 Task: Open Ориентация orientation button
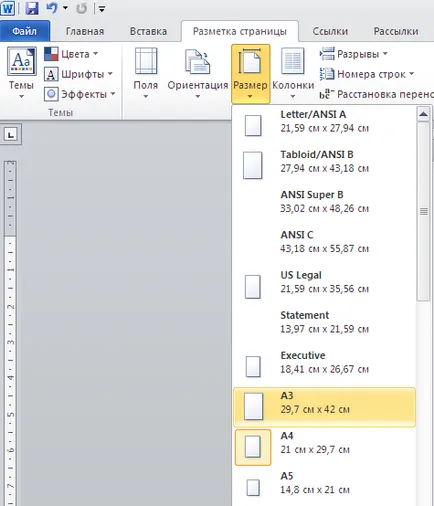[x=198, y=73]
